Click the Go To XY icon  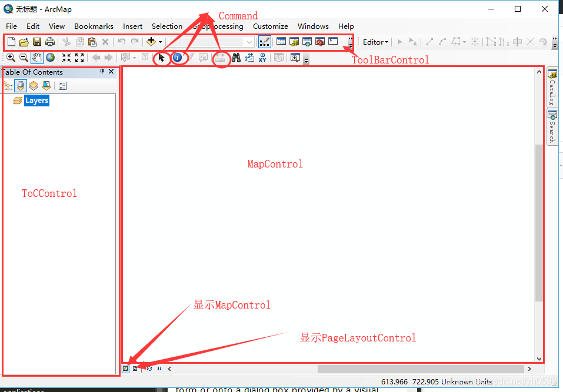point(262,58)
